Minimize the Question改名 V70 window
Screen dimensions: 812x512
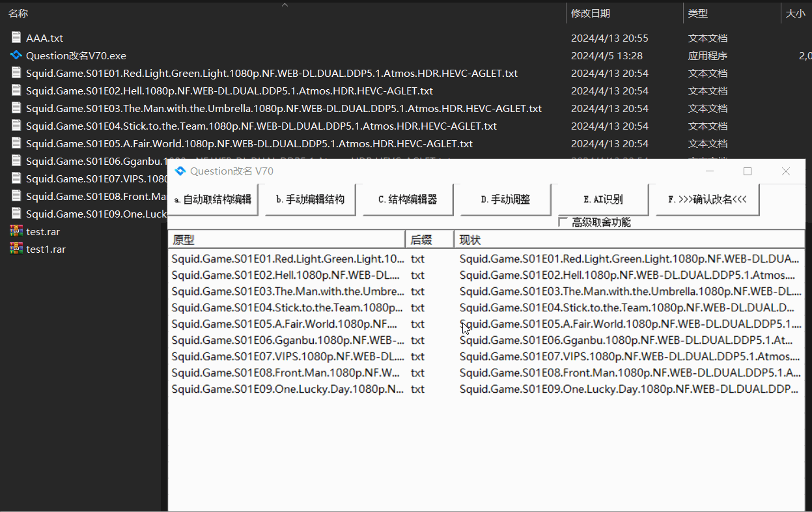pos(710,171)
